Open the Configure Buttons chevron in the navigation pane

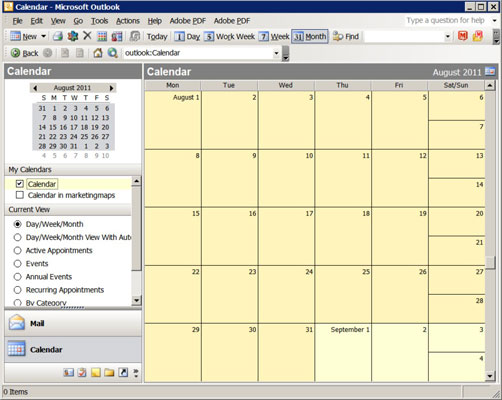tap(136, 372)
